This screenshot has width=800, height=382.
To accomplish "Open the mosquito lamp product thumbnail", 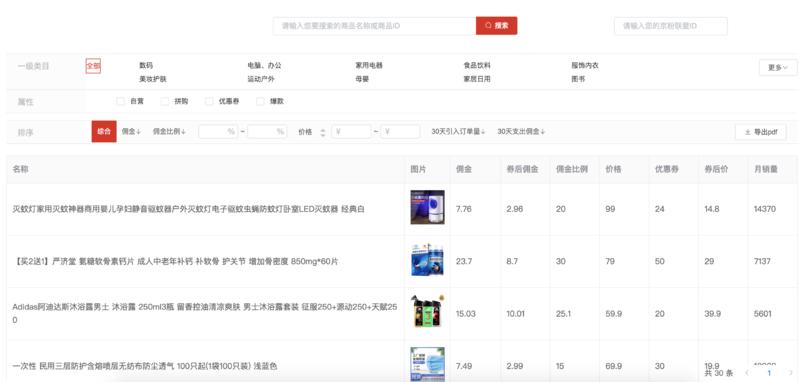I will point(428,207).
